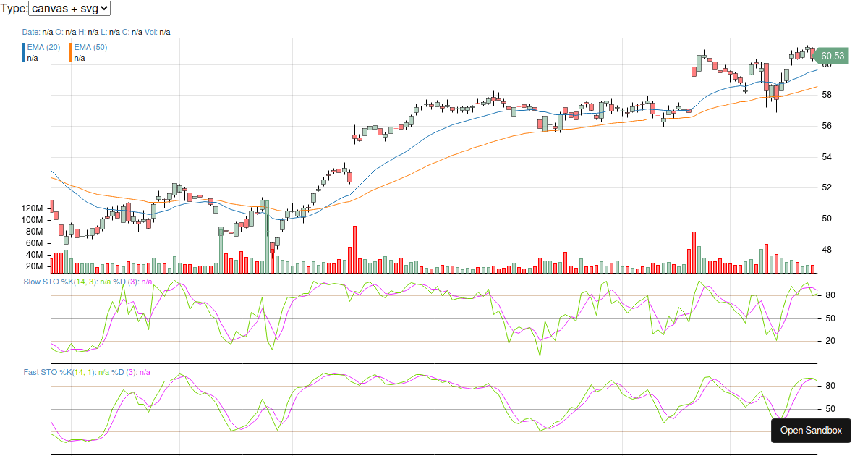
Task: Click the blue EMA (20) color bar
Action: click(24, 52)
